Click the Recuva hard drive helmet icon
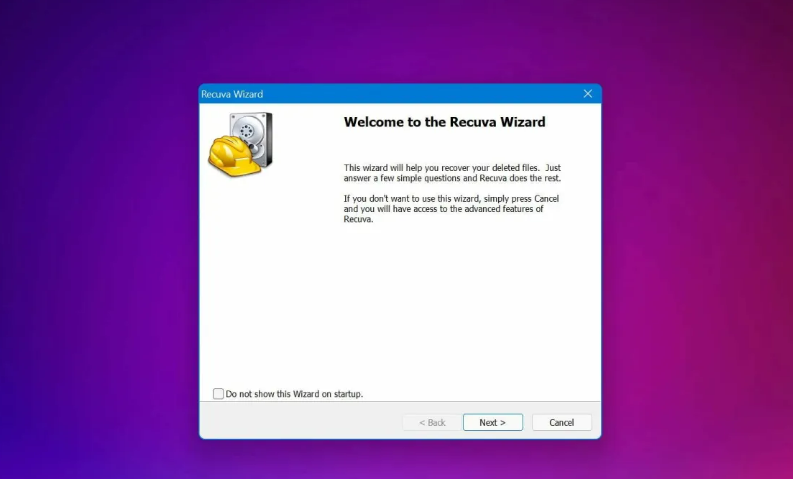The image size is (793, 479). click(x=241, y=144)
